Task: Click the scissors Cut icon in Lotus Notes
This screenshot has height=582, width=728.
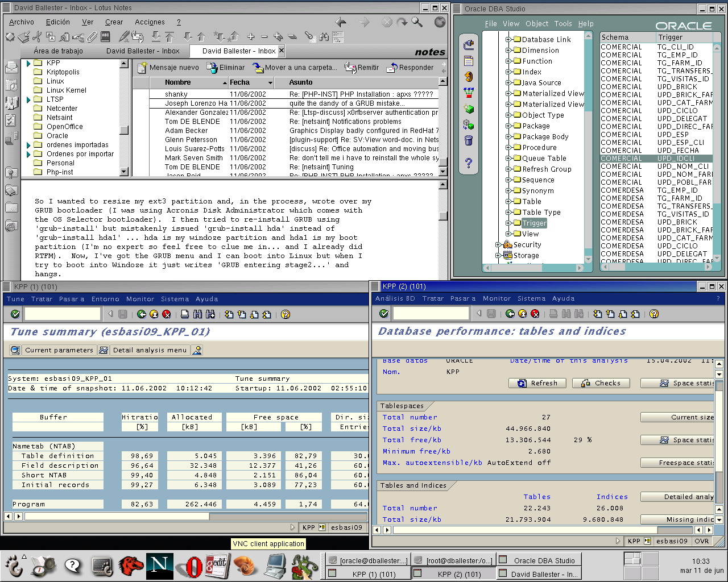Action: click(x=36, y=37)
